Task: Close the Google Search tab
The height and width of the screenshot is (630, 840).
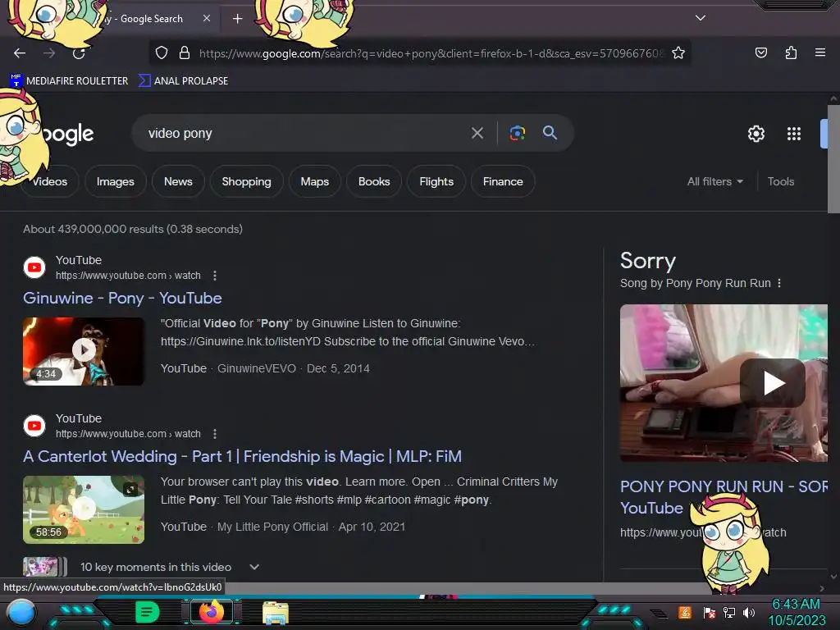Action: 207,18
